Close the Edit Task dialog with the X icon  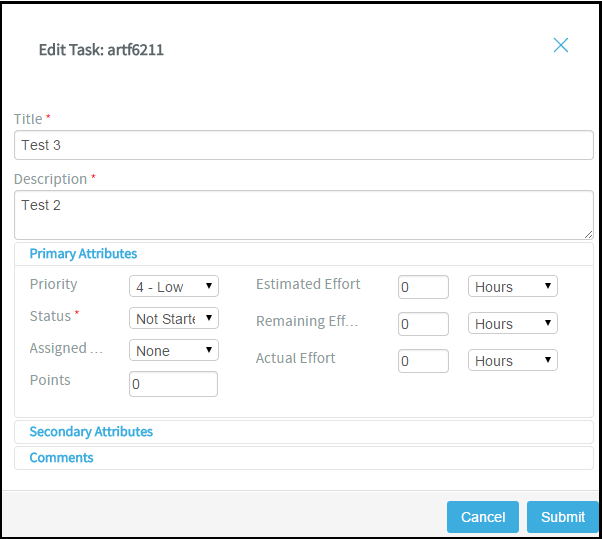561,45
